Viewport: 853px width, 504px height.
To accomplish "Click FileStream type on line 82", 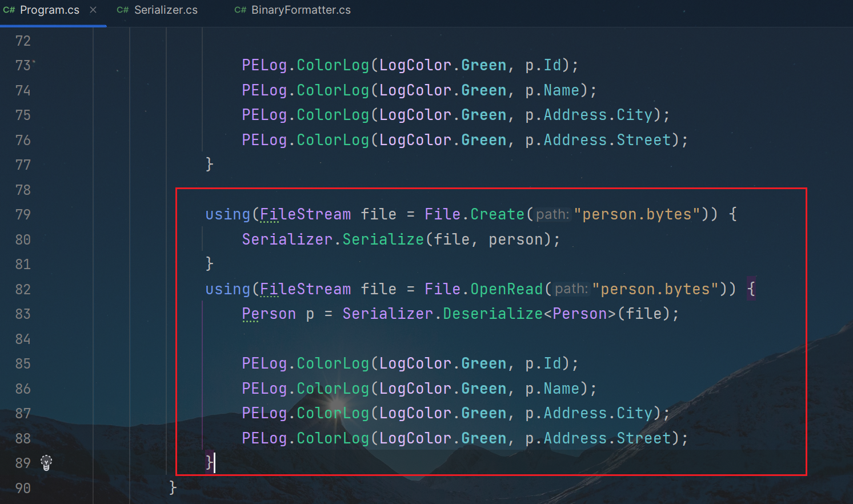I will 306,289.
